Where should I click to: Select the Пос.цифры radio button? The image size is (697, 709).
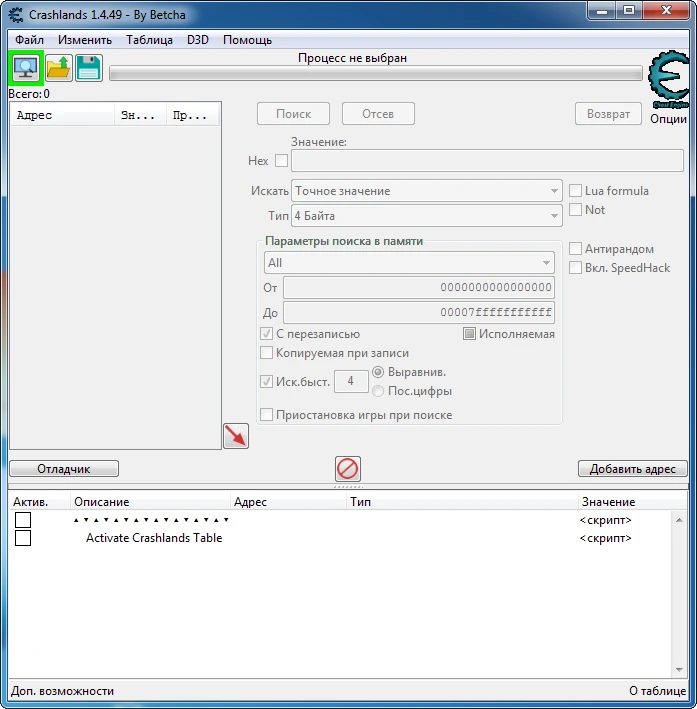(378, 391)
